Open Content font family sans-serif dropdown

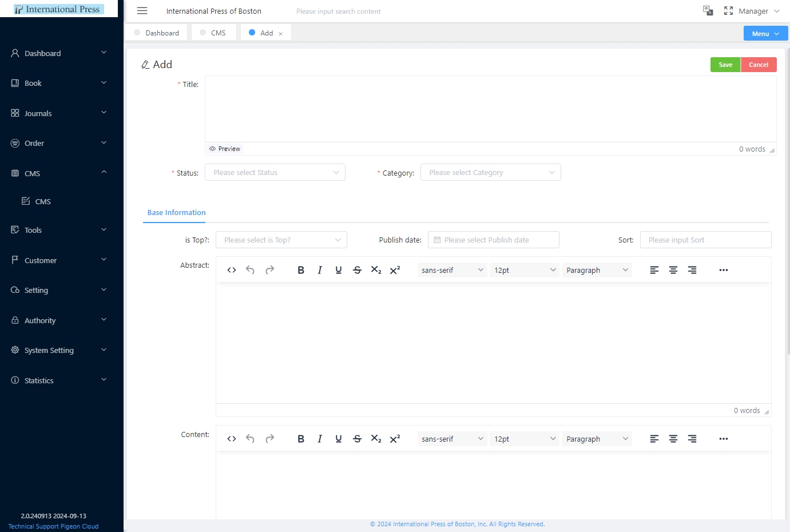452,439
